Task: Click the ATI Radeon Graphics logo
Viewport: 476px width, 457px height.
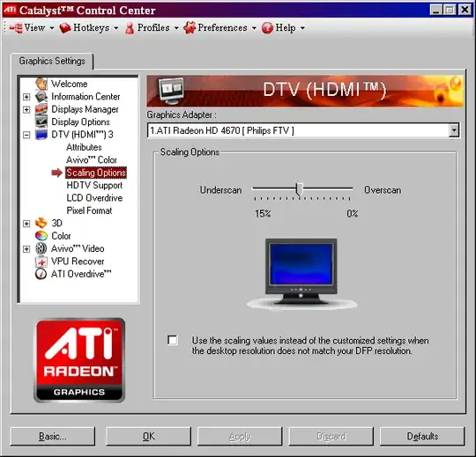Action: [x=79, y=360]
